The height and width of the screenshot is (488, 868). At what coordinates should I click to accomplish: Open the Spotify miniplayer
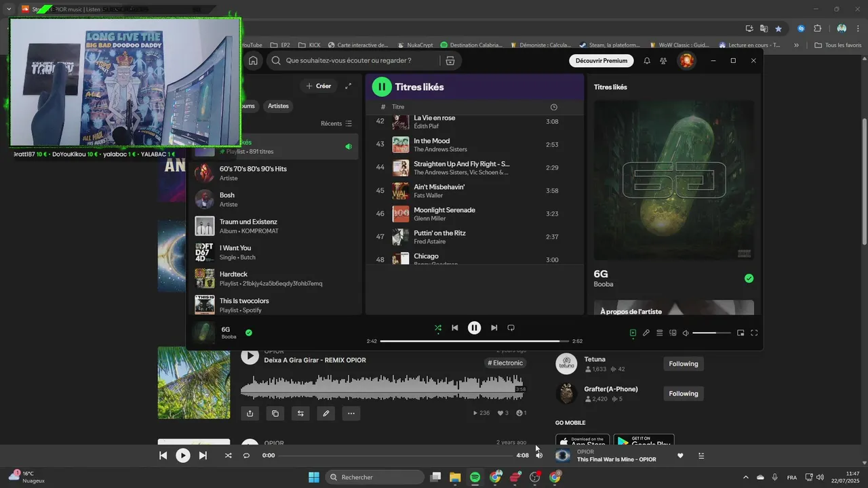pos(741,333)
